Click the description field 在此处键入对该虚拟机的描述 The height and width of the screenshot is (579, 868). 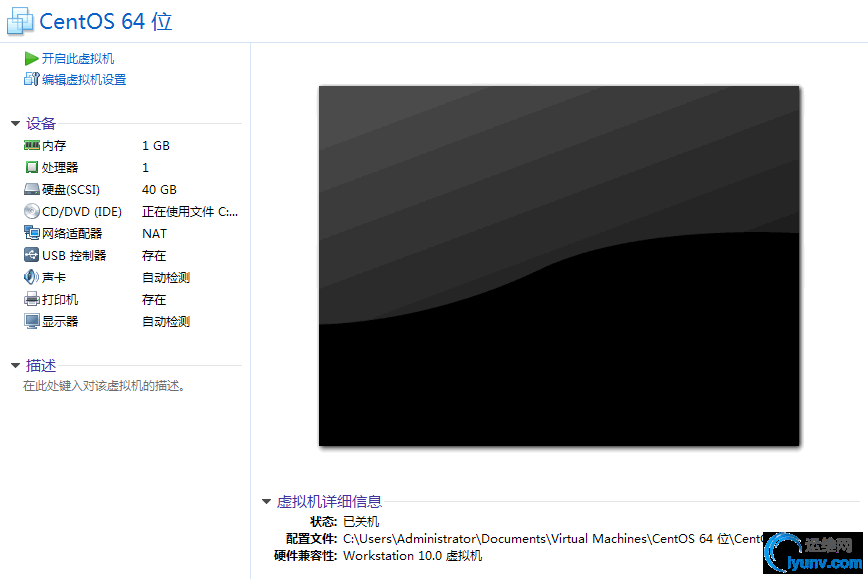coord(104,386)
